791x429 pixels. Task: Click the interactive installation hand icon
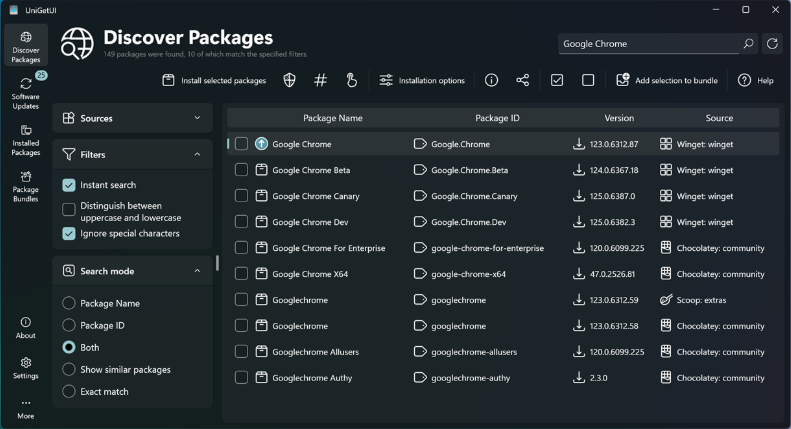pyautogui.click(x=351, y=80)
